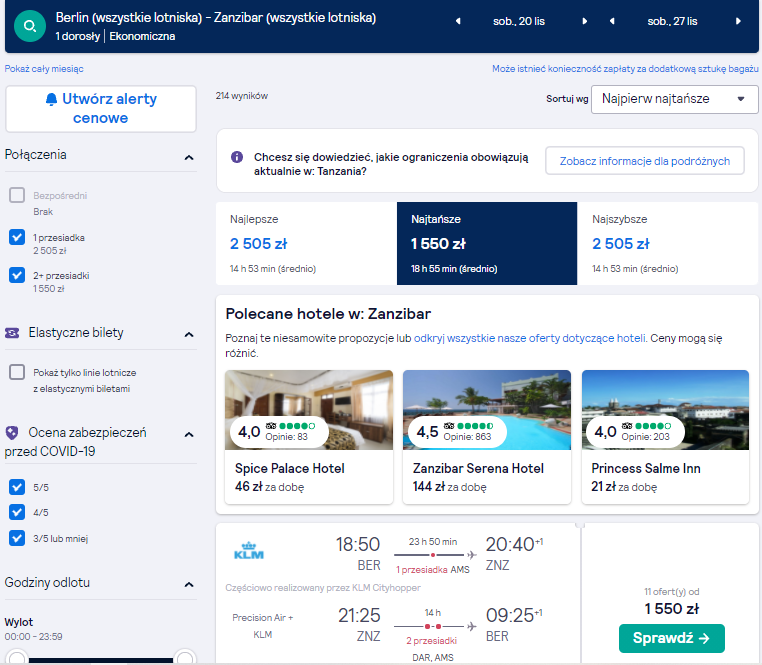Open Zobacz informacje dla podróżnych
This screenshot has width=762, height=665.
(644, 161)
